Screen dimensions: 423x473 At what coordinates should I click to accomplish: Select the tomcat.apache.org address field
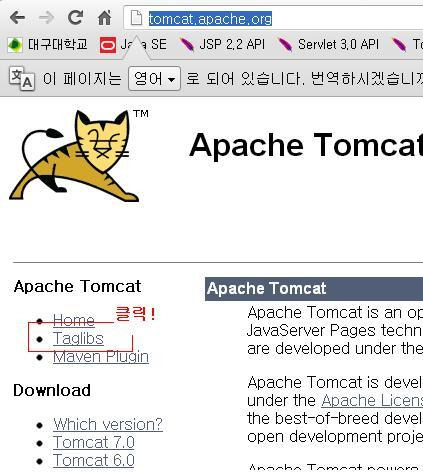(x=273, y=18)
